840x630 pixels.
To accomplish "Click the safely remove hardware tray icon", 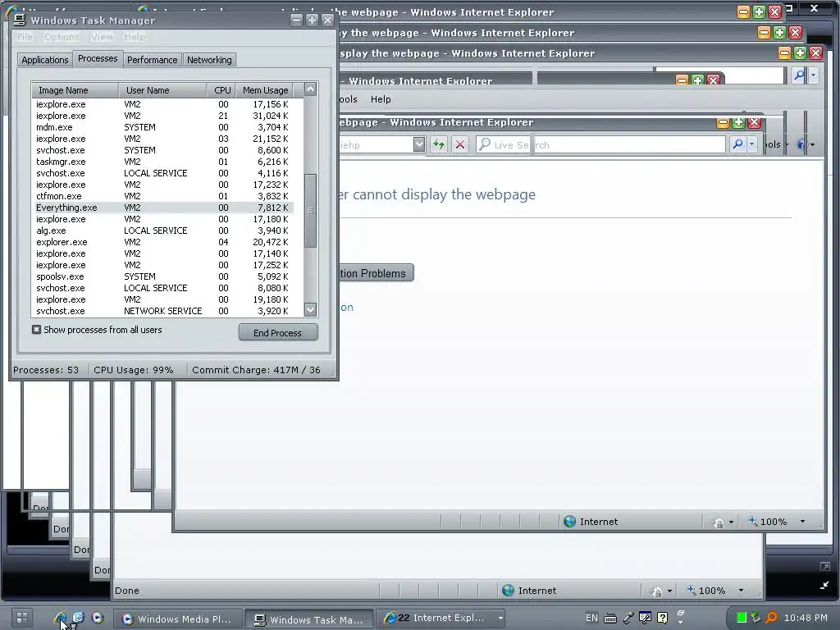I will pyautogui.click(x=756, y=618).
